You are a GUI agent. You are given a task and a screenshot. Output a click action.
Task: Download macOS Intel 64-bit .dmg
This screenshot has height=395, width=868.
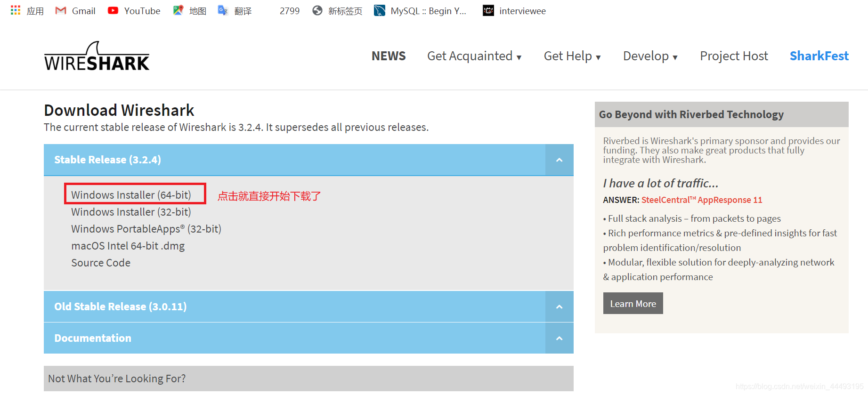pos(128,246)
